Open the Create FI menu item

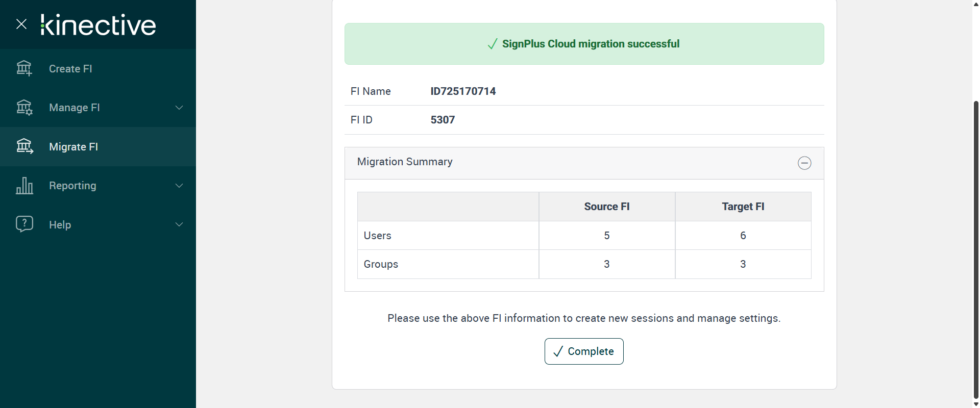[70, 69]
